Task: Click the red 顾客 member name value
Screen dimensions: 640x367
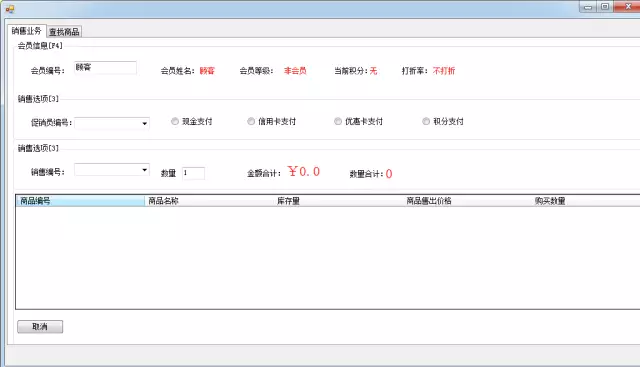Action: (207, 71)
